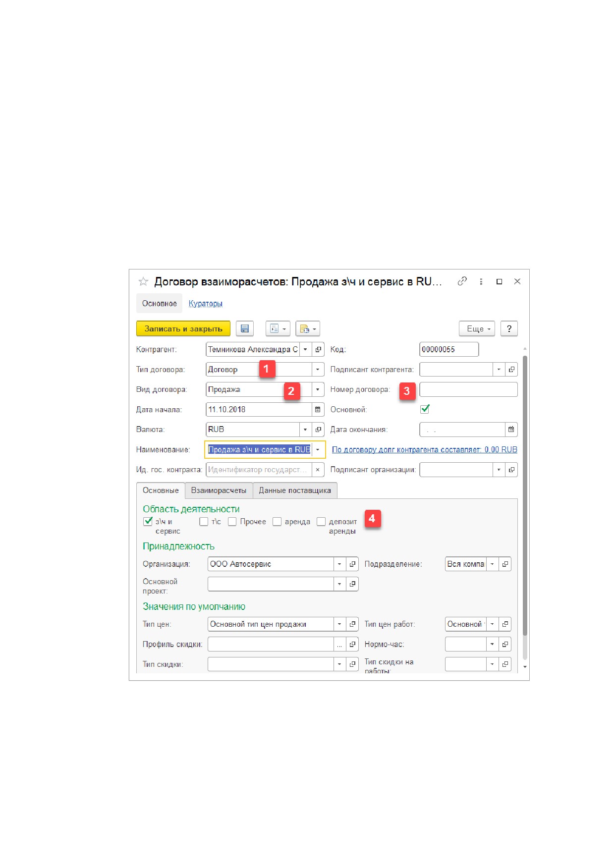The width and height of the screenshot is (614, 868).
Task: Select the Основные tab
Action: pos(161,490)
